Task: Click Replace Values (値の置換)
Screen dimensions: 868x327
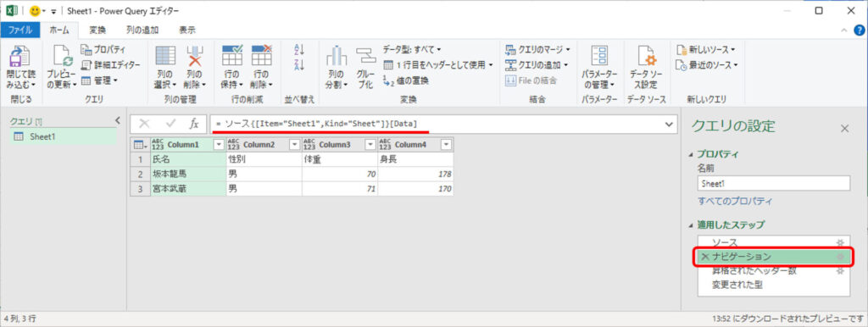Action: pyautogui.click(x=406, y=80)
